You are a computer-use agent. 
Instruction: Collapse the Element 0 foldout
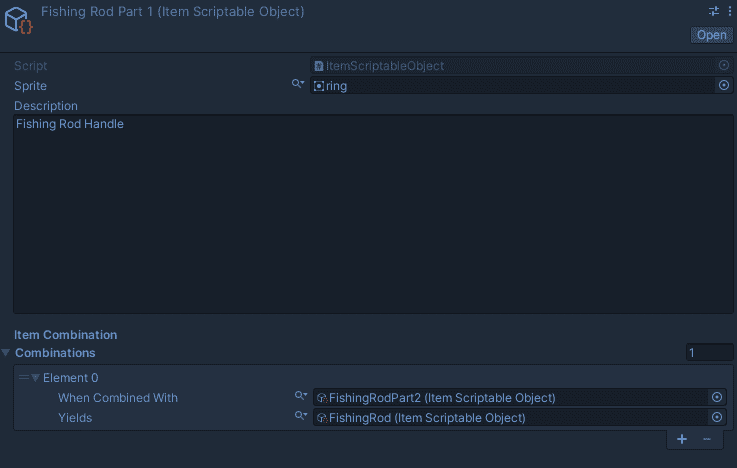(36, 378)
